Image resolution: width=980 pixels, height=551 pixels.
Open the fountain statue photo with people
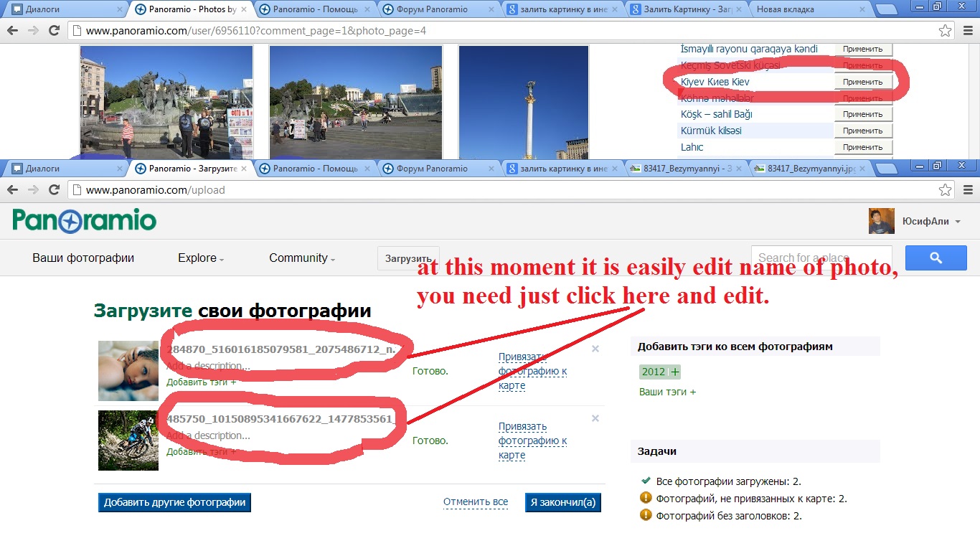(x=166, y=102)
